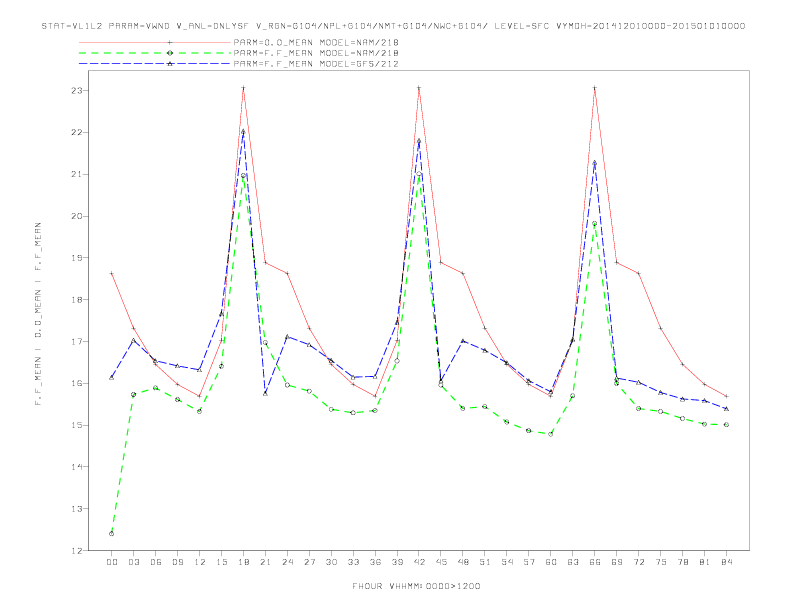Click y-axis tick label 23
792x612 pixels.
[x=77, y=91]
